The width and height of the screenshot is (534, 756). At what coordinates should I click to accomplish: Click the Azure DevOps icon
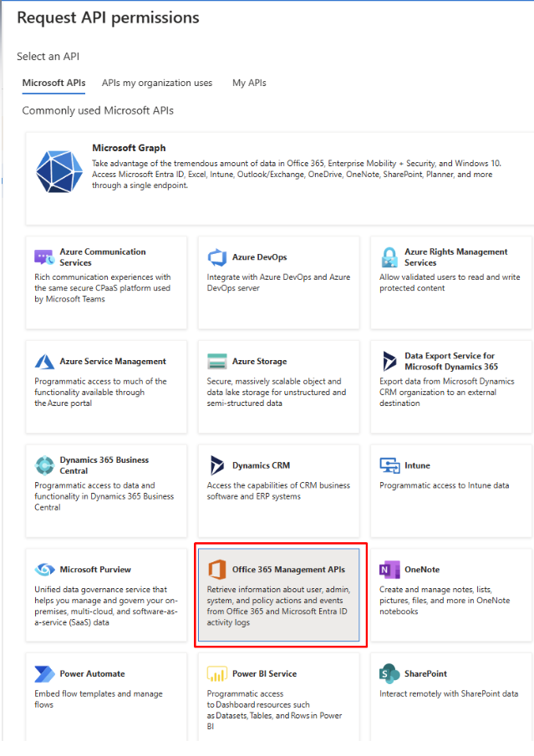coord(217,257)
